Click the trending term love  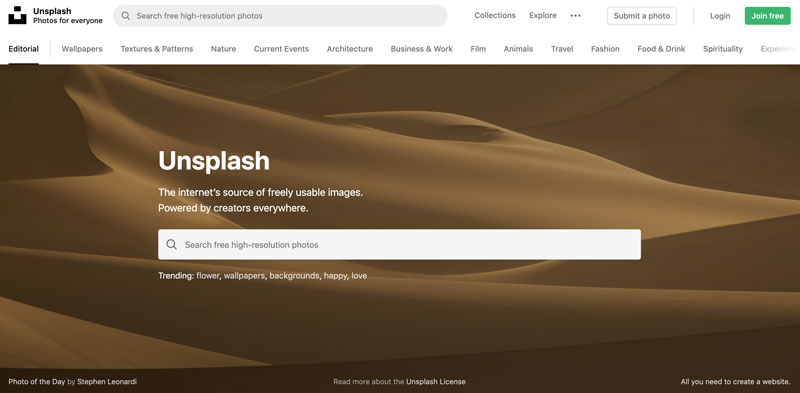359,276
